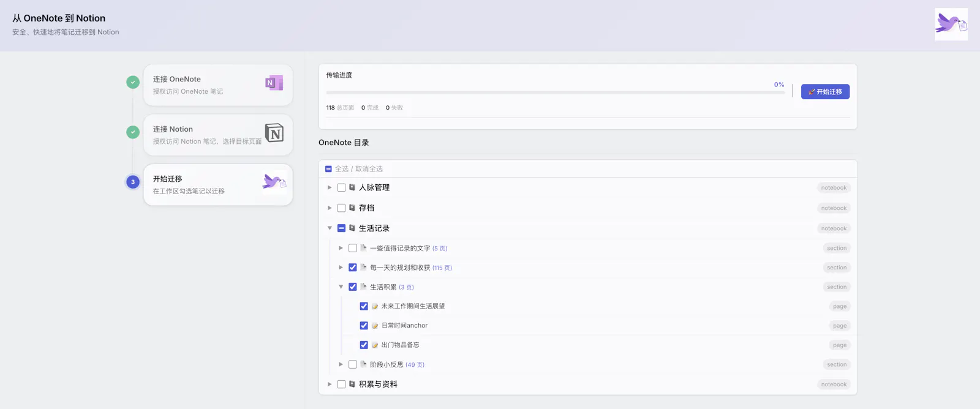The image size is (980, 409).
Task: Click page icon beside 未来工作期间生活展望
Action: coord(375,306)
